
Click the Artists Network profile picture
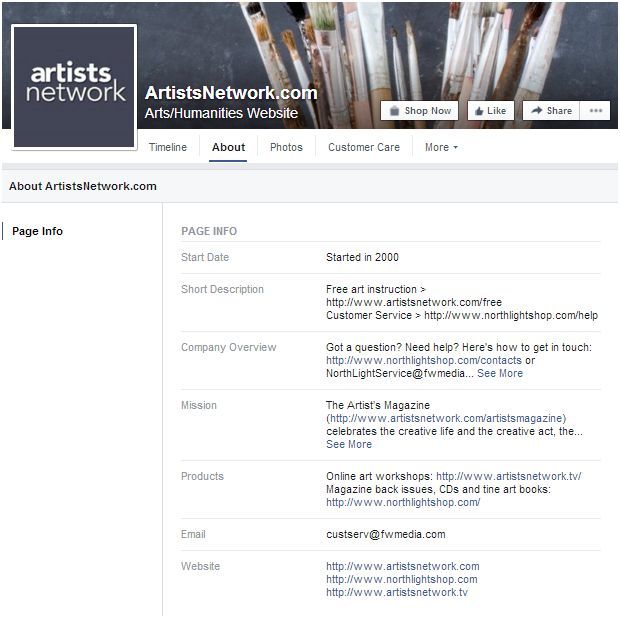[x=74, y=87]
